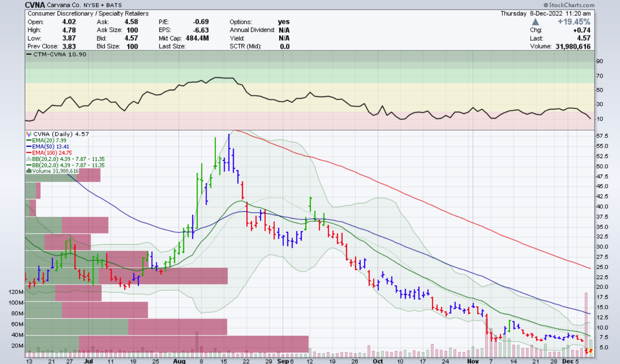Image resolution: width=620 pixels, height=364 pixels.
Task: Click the Sep 6 date axis label
Action: [286, 360]
